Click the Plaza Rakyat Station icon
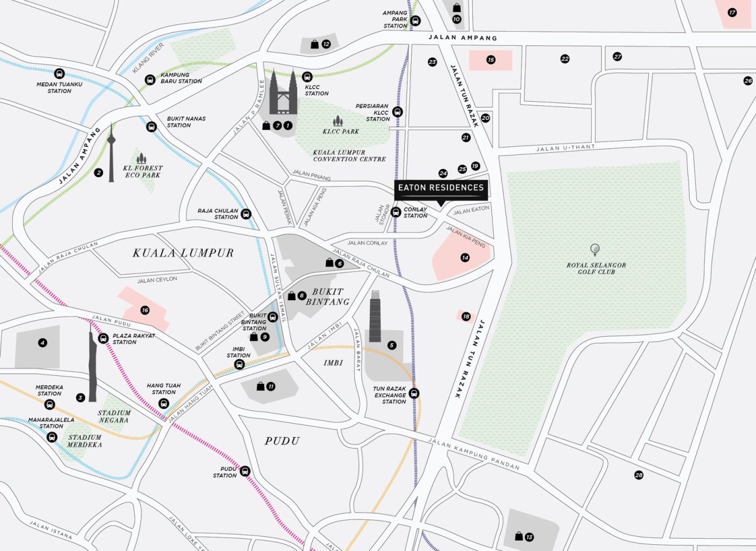 pos(103,338)
